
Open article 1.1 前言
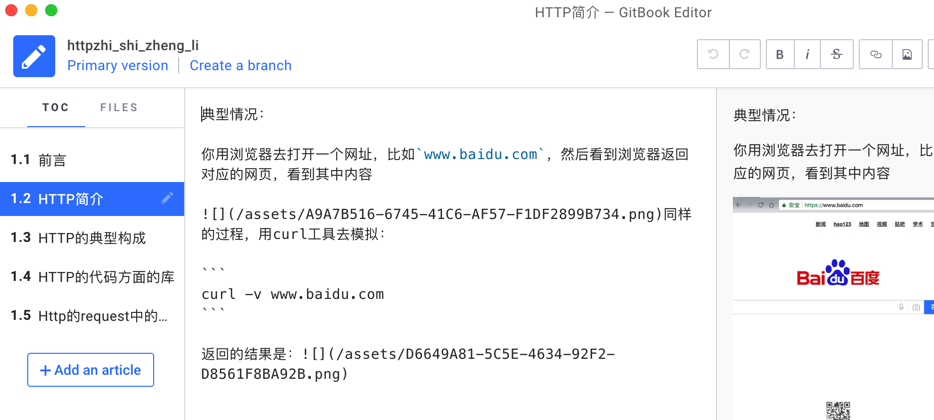[52, 160]
